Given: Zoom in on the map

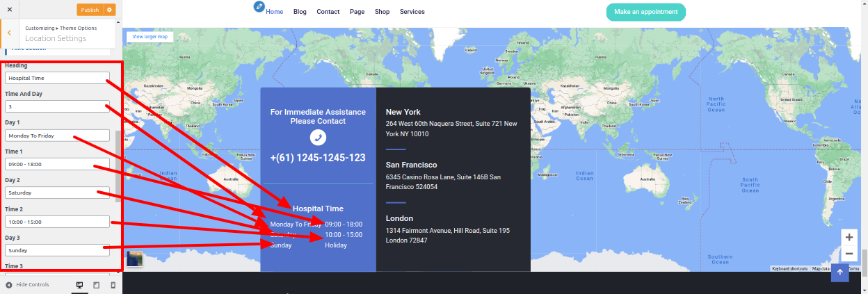Looking at the screenshot, I should [x=849, y=237].
